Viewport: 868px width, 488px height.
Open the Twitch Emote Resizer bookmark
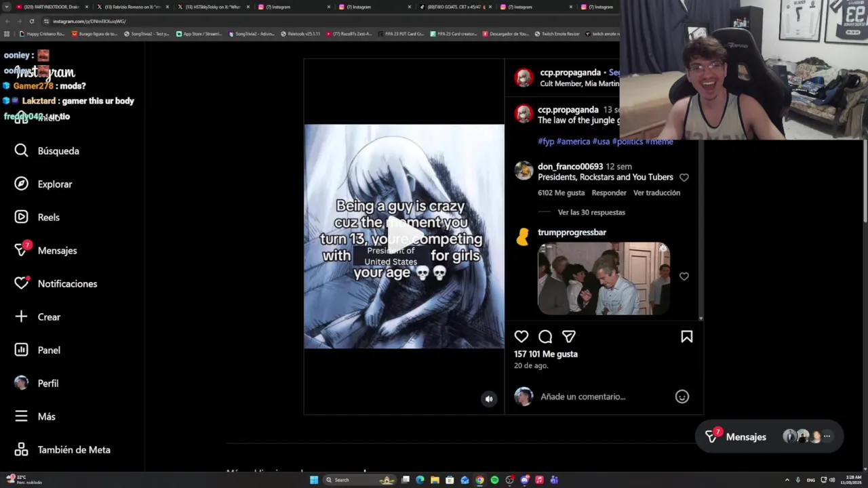557,34
